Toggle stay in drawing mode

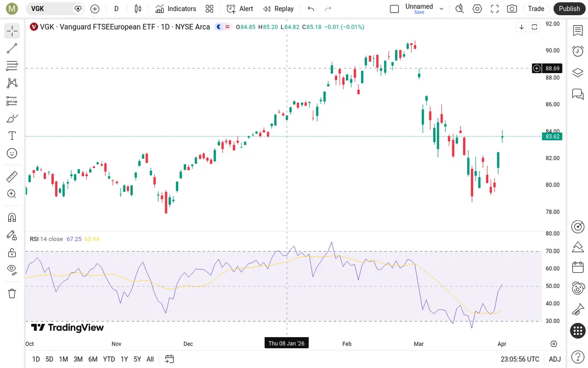[12, 235]
